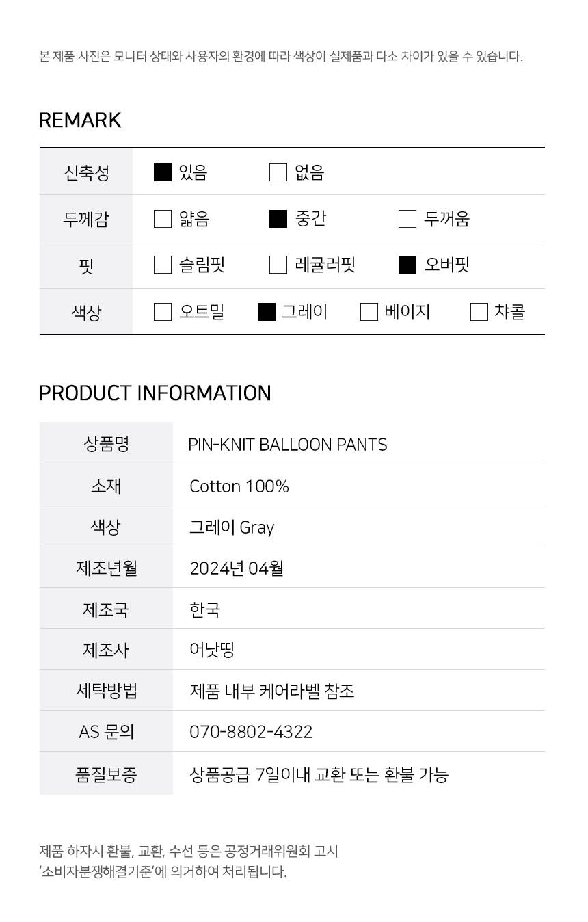Screen dimensions: 588x922
Task: Select the 베이지 color checkbox
Action: (x=369, y=312)
